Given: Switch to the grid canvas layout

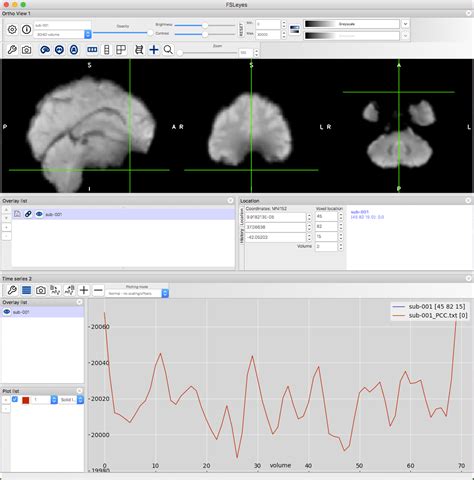Looking at the screenshot, I should (121, 50).
